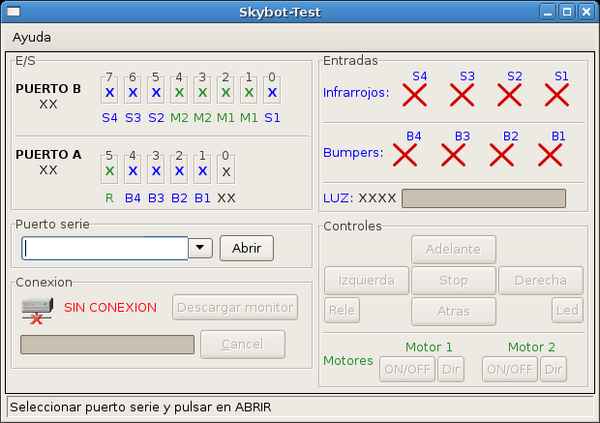Click Motor 1 ON/OFF button

(x=407, y=369)
